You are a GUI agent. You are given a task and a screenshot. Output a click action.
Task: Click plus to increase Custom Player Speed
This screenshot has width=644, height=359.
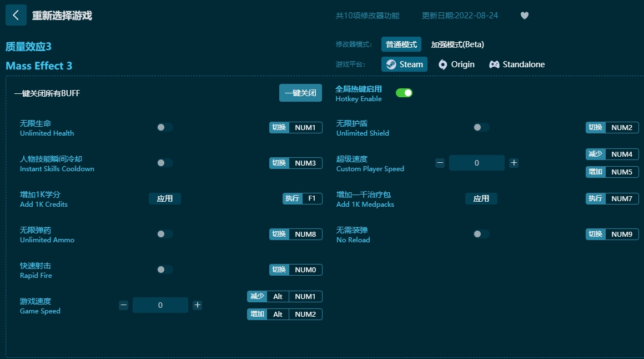coord(512,163)
